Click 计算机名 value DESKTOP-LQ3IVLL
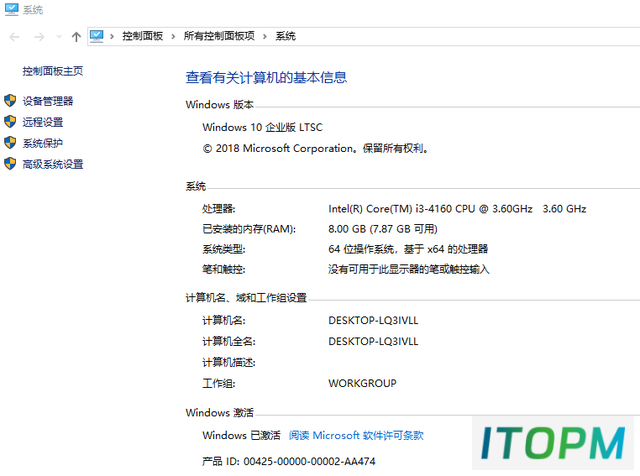The image size is (640, 476). click(373, 320)
